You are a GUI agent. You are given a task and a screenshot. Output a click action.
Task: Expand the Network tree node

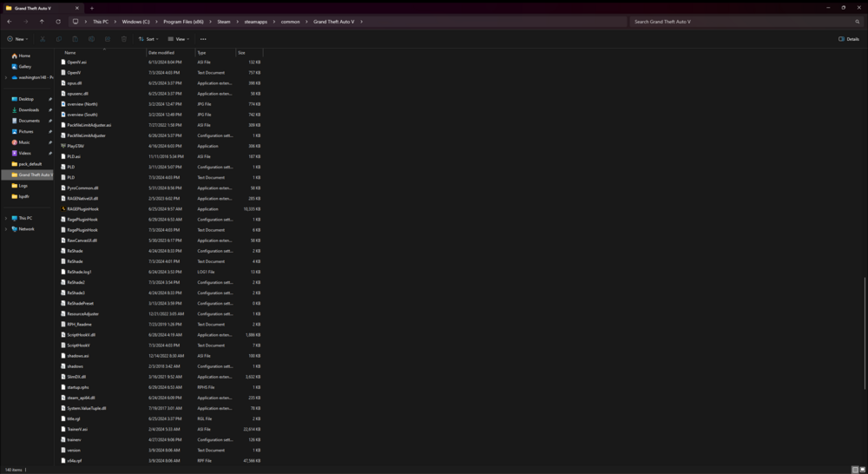tap(6, 228)
